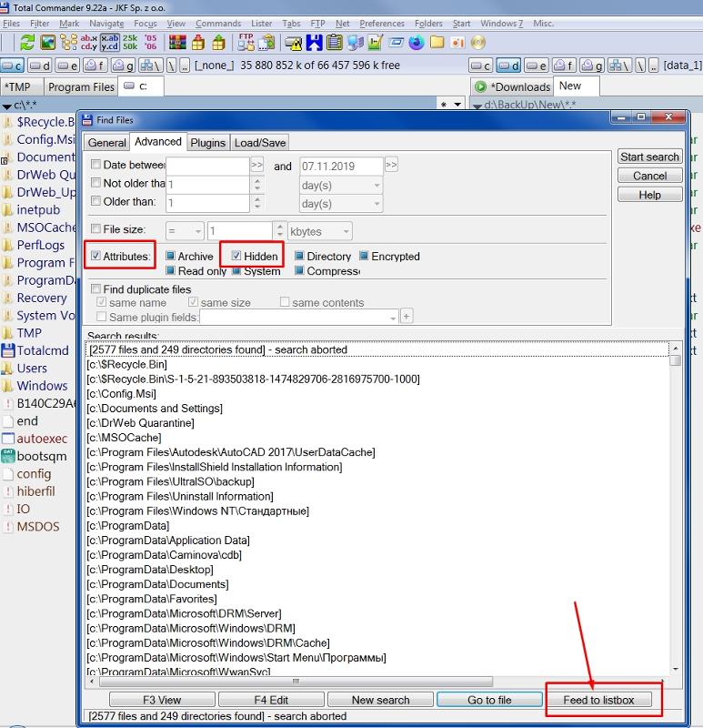The width and height of the screenshot is (703, 728).
Task: Click the search results horizontal scrollbar
Action: pos(296,682)
